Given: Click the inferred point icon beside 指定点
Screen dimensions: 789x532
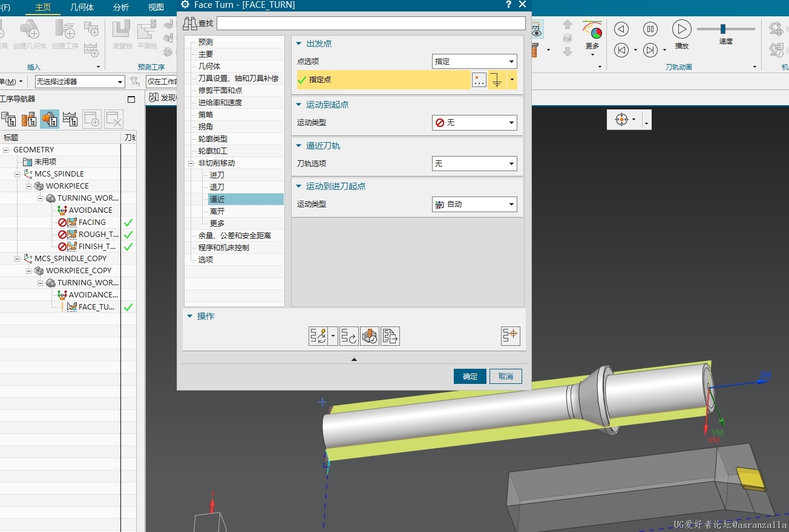Looking at the screenshot, I should click(497, 80).
